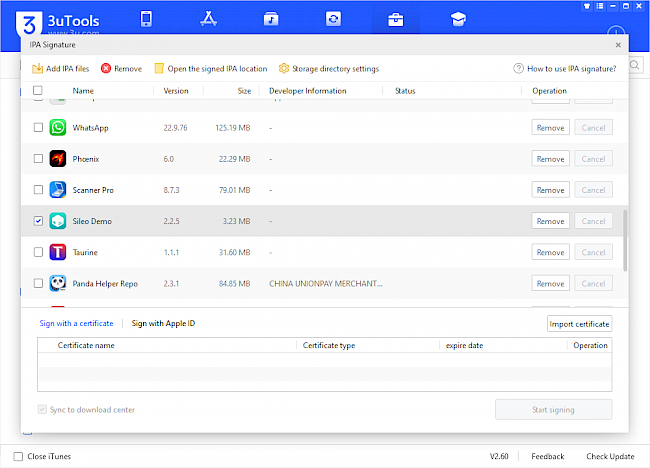The width and height of the screenshot is (650, 468).
Task: Click the CHINA UNIONPAY MERCHANT developer text
Action: pyautogui.click(x=326, y=284)
